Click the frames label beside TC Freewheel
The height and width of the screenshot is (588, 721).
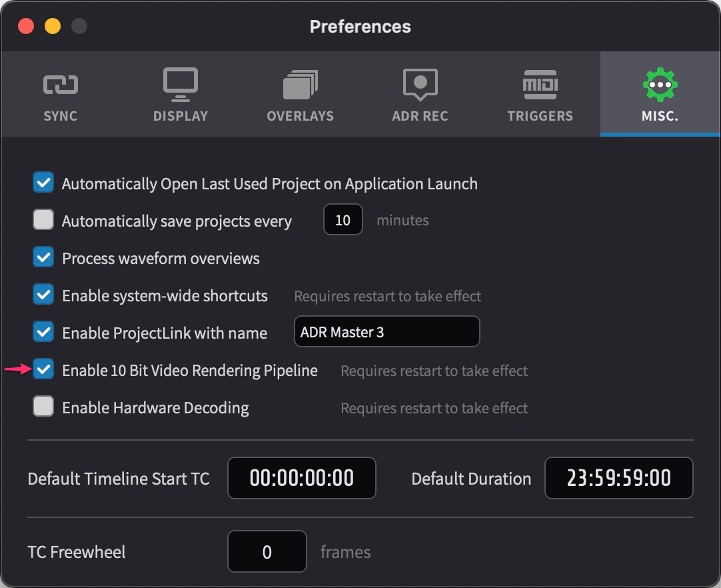tap(345, 552)
